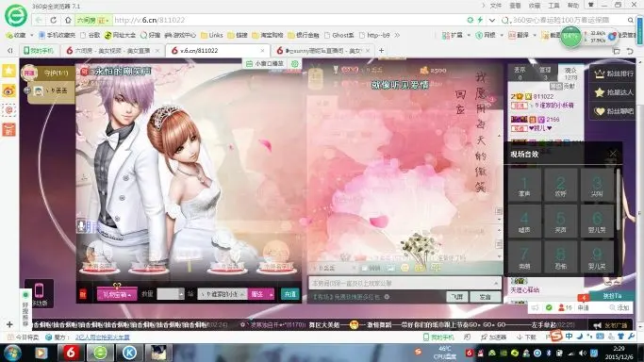The width and height of the screenshot is (644, 362).
Task: Switch to the 六间房 美女视频 tab
Action: [x=112, y=51]
